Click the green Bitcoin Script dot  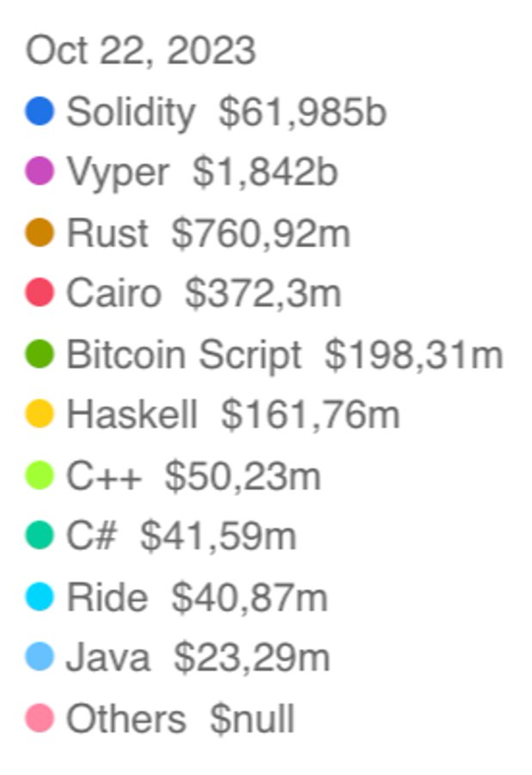pyautogui.click(x=40, y=354)
